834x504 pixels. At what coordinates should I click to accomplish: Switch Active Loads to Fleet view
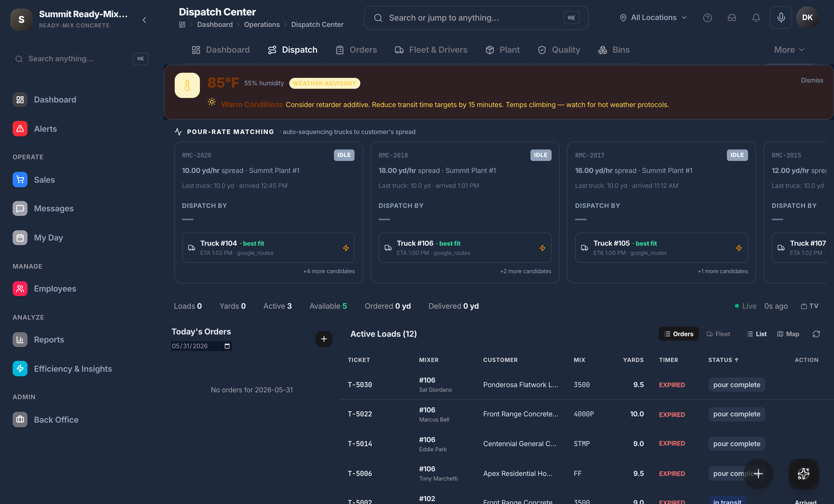tap(718, 334)
